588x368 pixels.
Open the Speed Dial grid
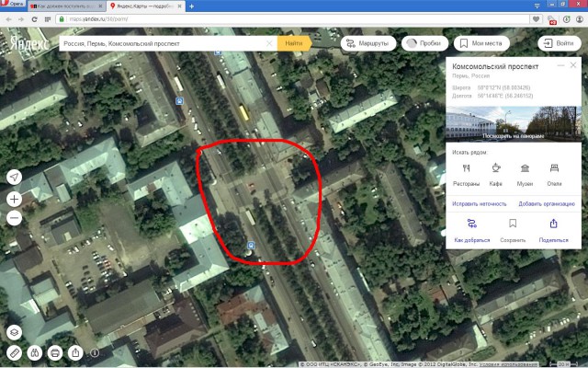click(x=47, y=19)
